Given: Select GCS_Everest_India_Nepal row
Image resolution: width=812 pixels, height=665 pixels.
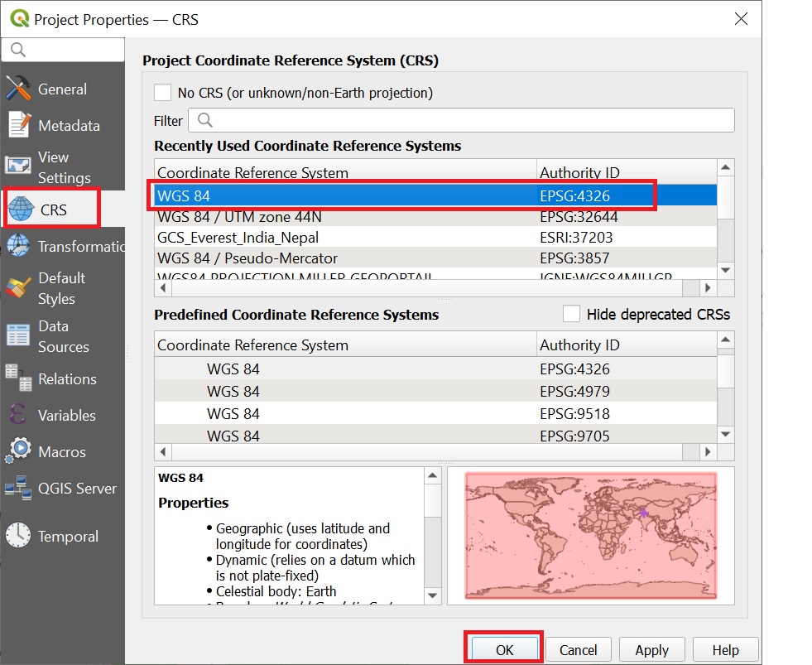Looking at the screenshot, I should [x=435, y=237].
